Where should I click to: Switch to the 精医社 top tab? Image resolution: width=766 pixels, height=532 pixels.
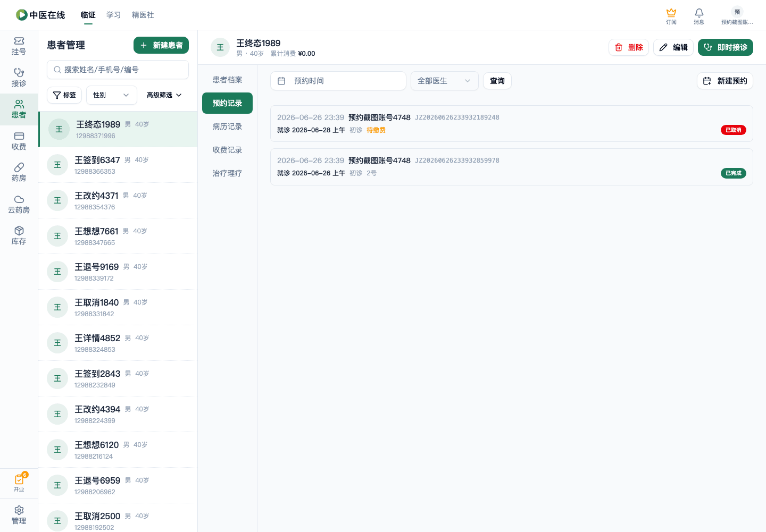(143, 15)
